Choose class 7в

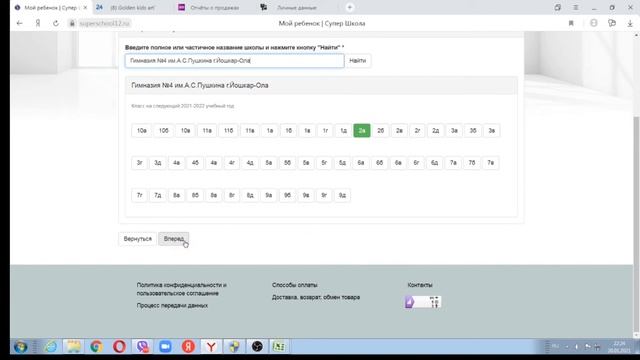click(490, 163)
